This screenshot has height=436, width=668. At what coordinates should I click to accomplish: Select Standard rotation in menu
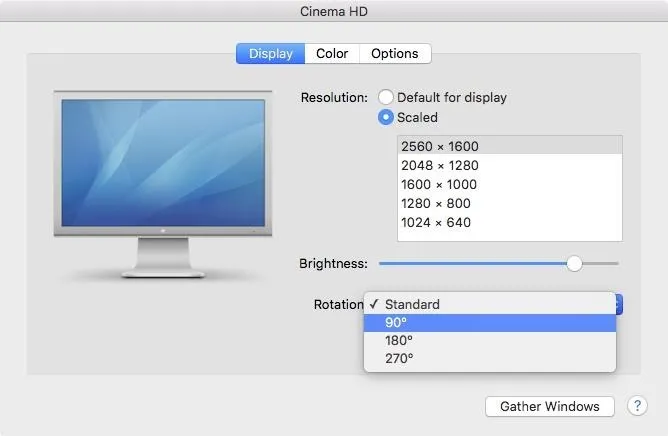490,304
